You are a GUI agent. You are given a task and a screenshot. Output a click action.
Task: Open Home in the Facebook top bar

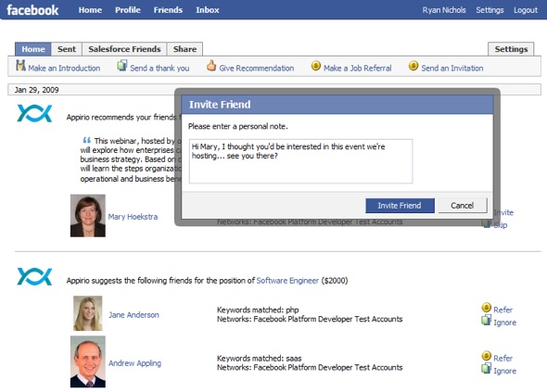[90, 10]
